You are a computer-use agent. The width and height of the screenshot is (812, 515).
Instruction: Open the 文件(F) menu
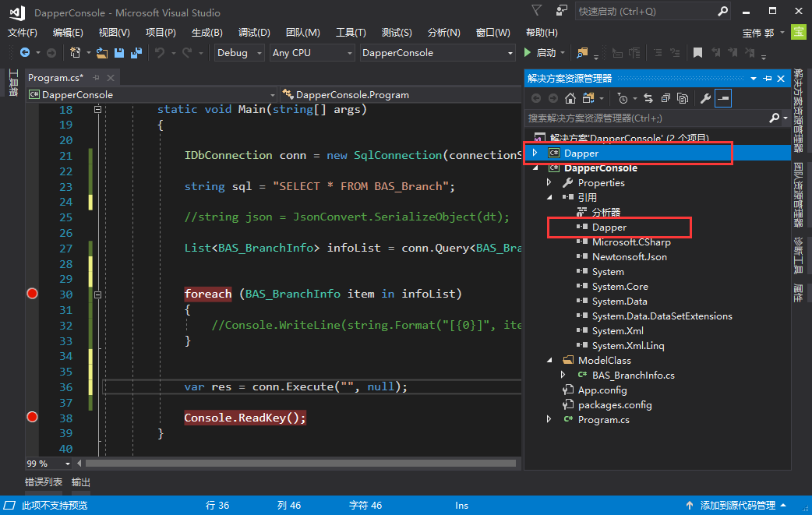coord(23,33)
